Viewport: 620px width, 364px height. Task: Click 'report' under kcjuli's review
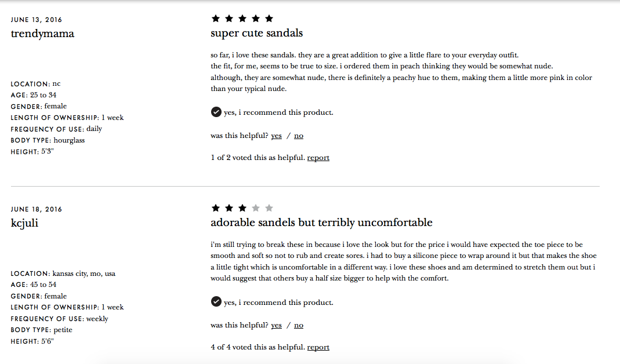(318, 347)
